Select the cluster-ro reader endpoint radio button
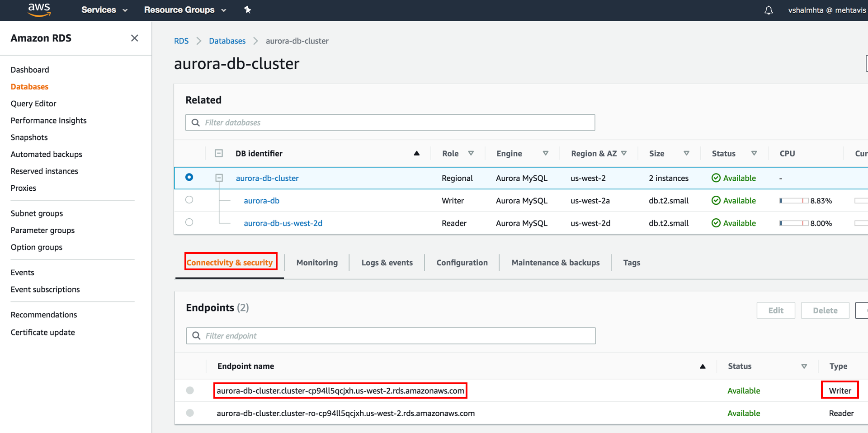 pyautogui.click(x=190, y=413)
